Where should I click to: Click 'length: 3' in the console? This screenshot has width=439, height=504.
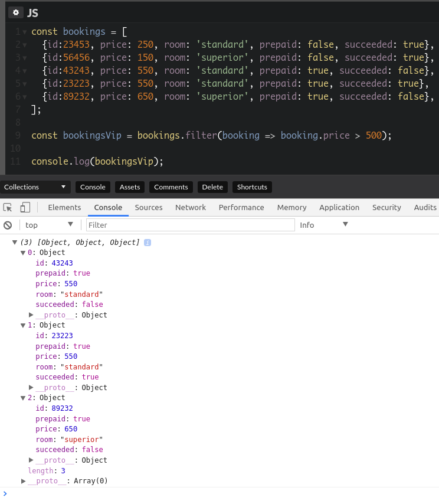[x=47, y=470]
